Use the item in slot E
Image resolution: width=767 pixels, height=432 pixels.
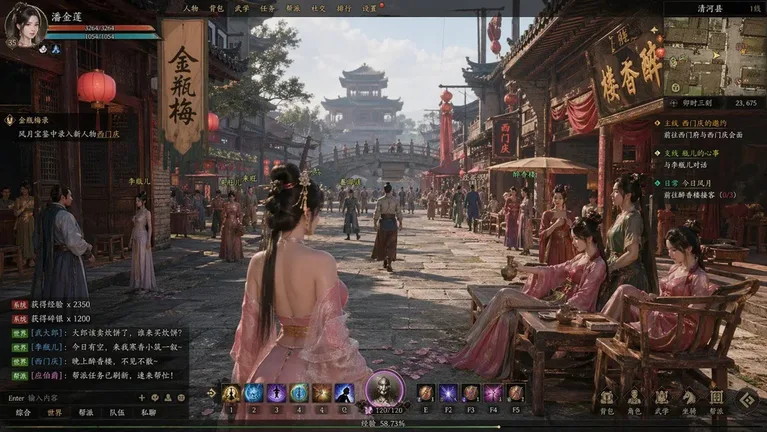pyautogui.click(x=426, y=393)
